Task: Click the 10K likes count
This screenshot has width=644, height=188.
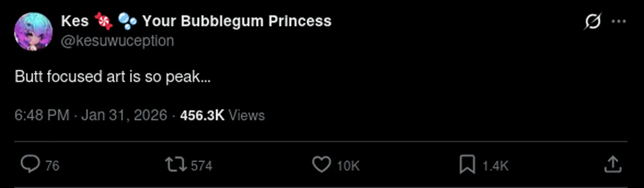Action: pos(348,166)
